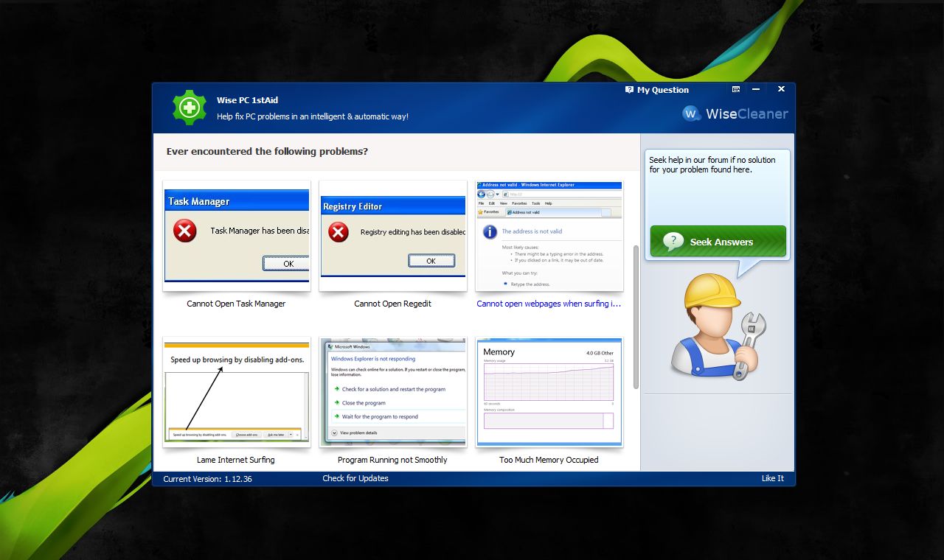Click the red error icon in Task Manager preview
This screenshot has height=560, width=944.
pyautogui.click(x=184, y=231)
